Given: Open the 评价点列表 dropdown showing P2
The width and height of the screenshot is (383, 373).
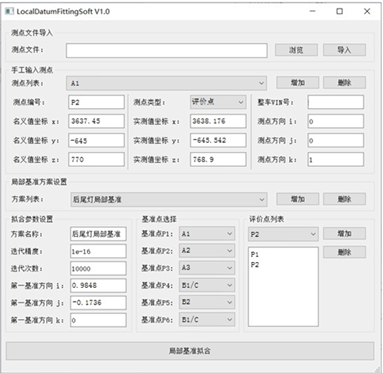Looking at the screenshot, I should pos(283,234).
